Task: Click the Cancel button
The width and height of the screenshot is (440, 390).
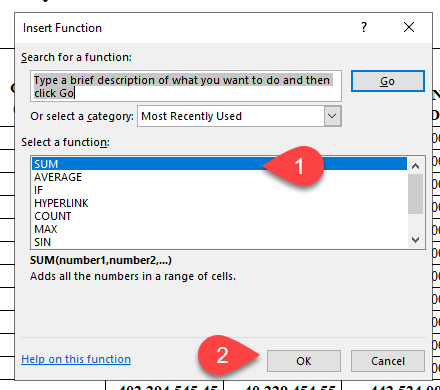Action: [x=388, y=361]
